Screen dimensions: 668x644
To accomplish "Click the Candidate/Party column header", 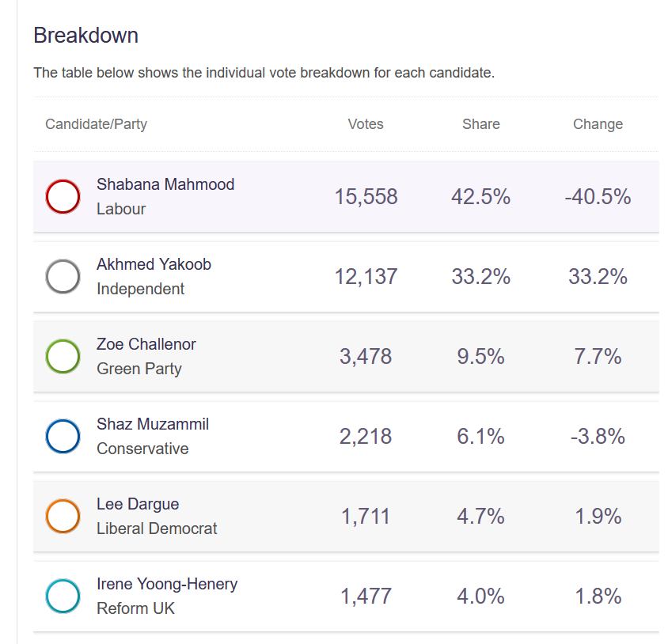I will 96,124.
